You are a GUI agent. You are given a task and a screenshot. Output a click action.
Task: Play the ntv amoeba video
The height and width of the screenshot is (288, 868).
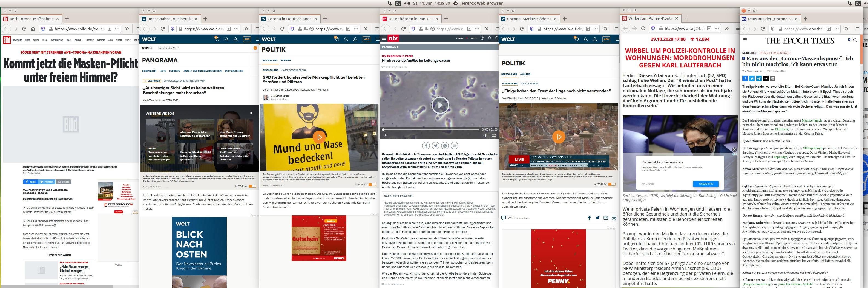click(x=440, y=105)
